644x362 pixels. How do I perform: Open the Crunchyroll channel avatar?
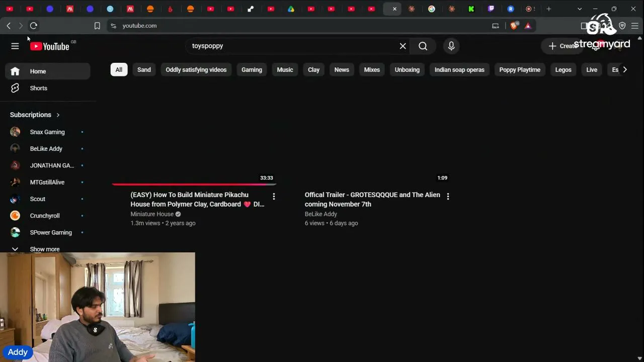point(15,216)
